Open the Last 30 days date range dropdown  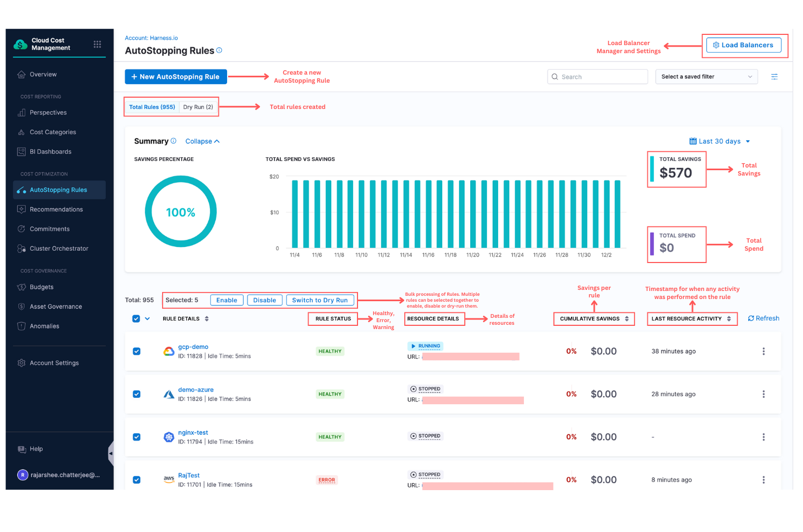point(719,141)
